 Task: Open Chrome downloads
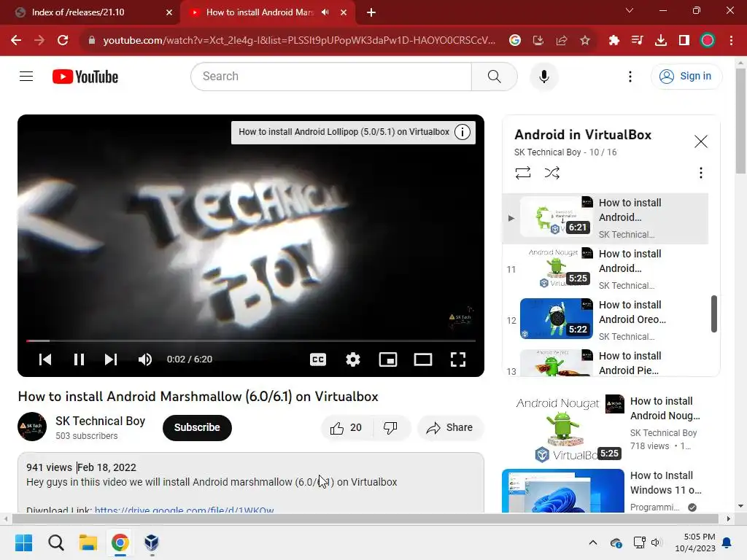661,41
